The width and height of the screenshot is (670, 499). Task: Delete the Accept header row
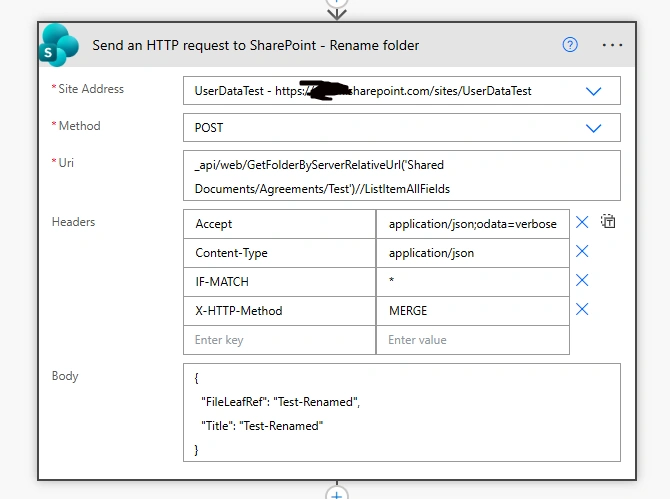582,222
